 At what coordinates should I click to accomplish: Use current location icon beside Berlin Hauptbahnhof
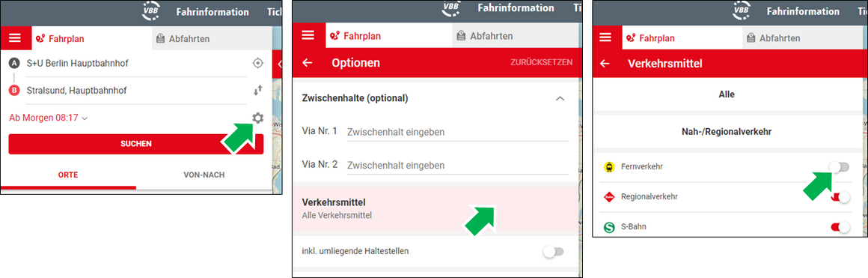257,63
